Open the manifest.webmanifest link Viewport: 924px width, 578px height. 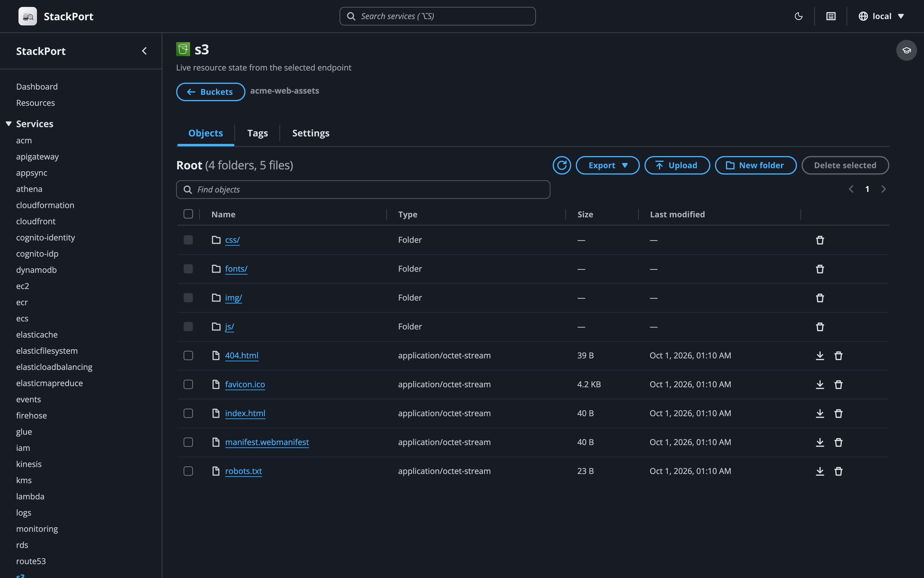coord(267,442)
